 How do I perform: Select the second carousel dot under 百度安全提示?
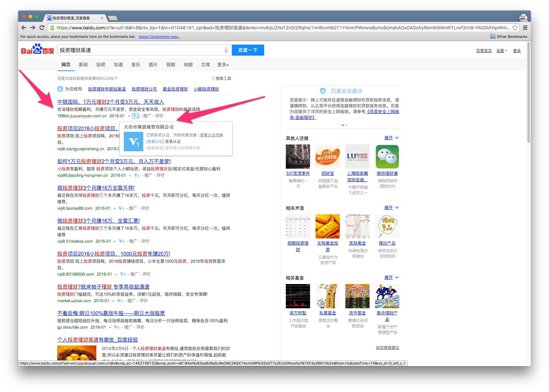pos(347,125)
